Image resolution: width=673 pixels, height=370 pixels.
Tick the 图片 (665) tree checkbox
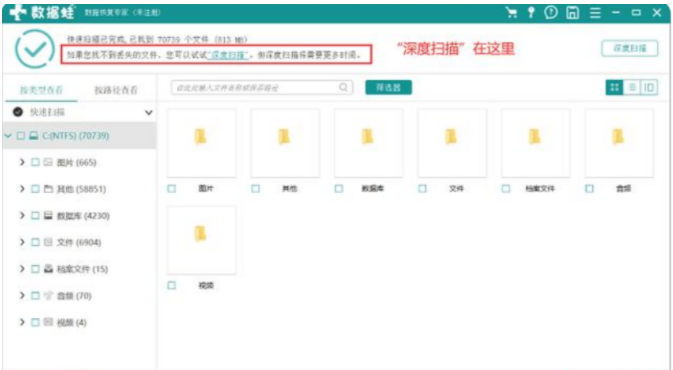coord(35,162)
